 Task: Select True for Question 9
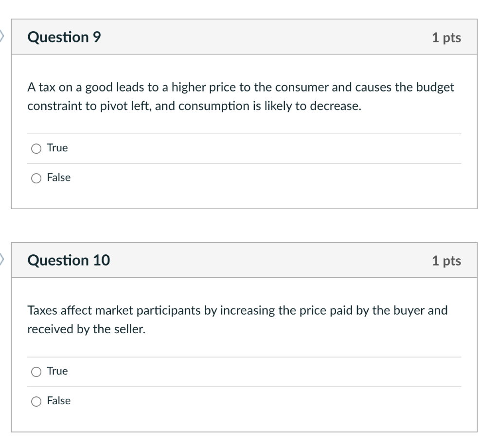click(36, 149)
